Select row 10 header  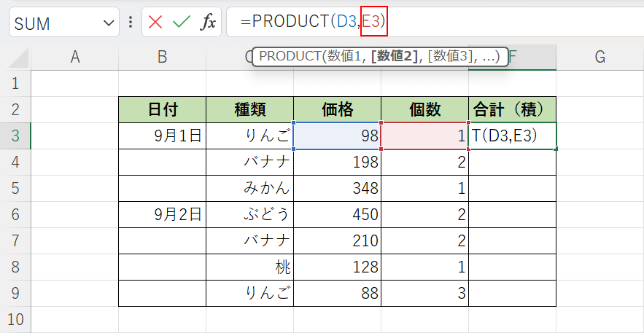15,319
